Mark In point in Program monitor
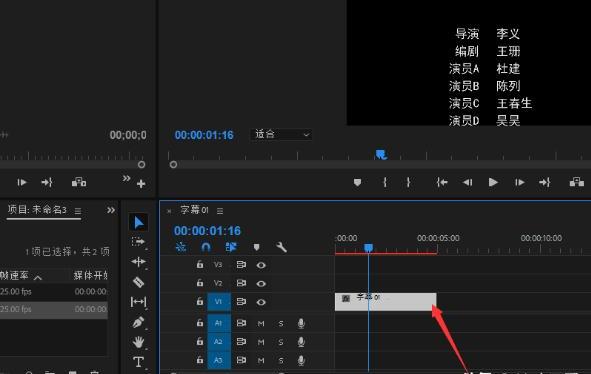The height and width of the screenshot is (374, 591). tap(385, 182)
